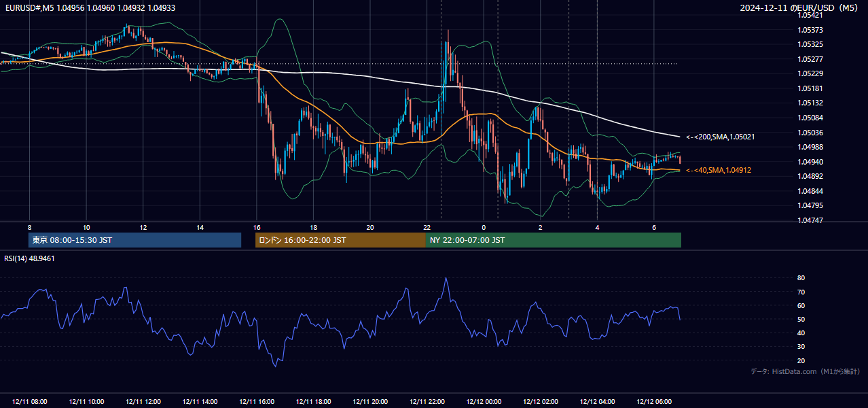This screenshot has height=408, width=868.
Task: Click RSI scale value 20
Action: tap(801, 360)
